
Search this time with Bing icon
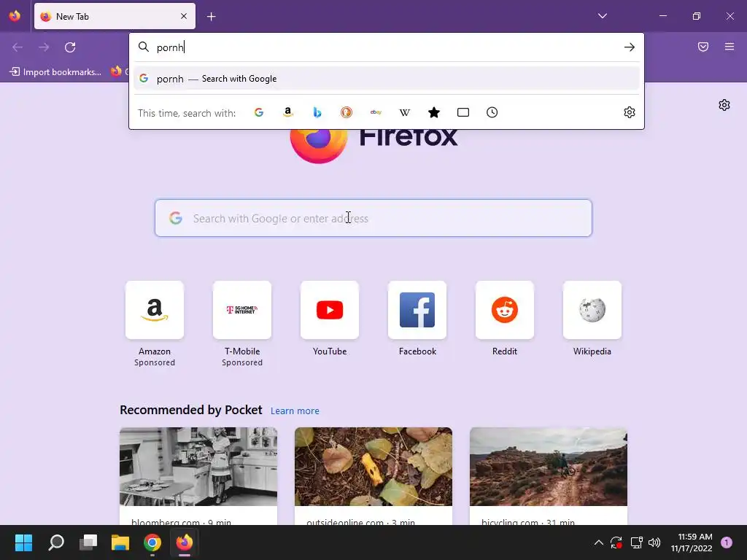pyautogui.click(x=317, y=112)
